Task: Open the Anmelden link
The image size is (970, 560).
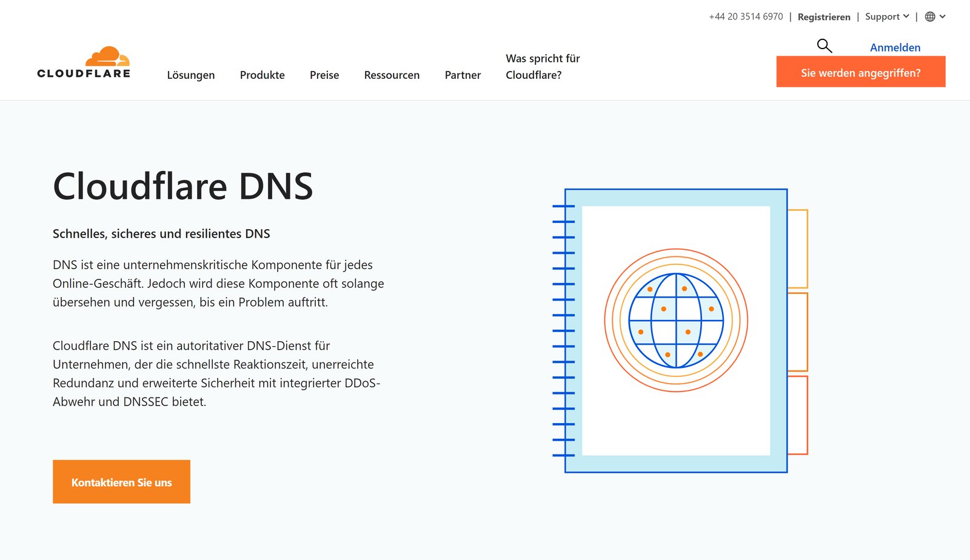Action: [x=895, y=47]
